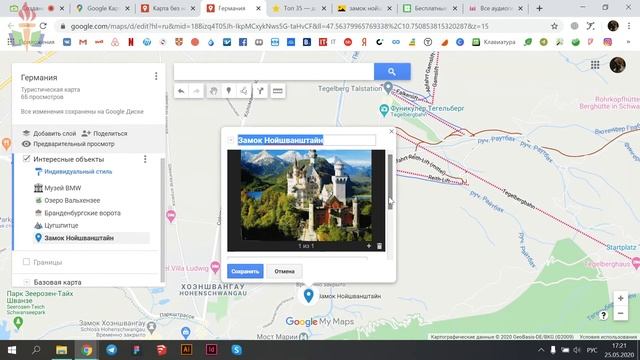This screenshot has height=360, width=640.
Task: Open the Google apps grid
Action: click(x=595, y=65)
